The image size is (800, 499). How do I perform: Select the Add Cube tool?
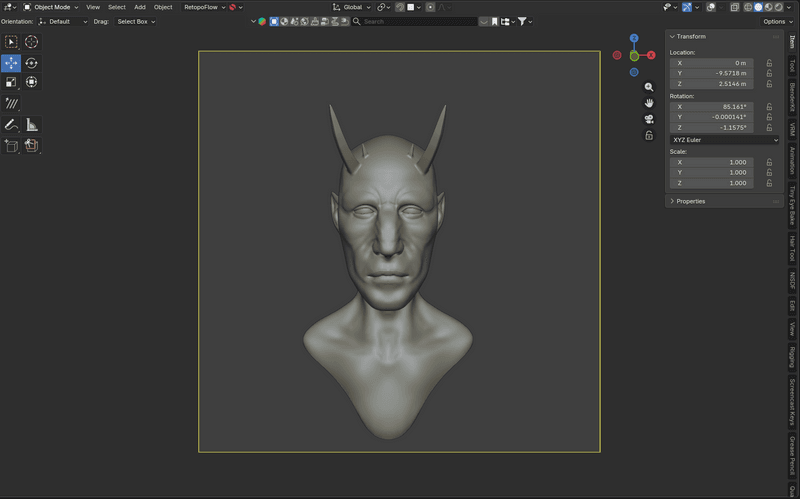(11, 145)
